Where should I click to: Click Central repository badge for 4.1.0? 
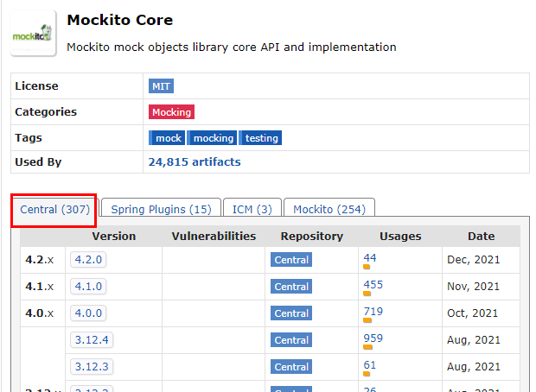coord(291,287)
